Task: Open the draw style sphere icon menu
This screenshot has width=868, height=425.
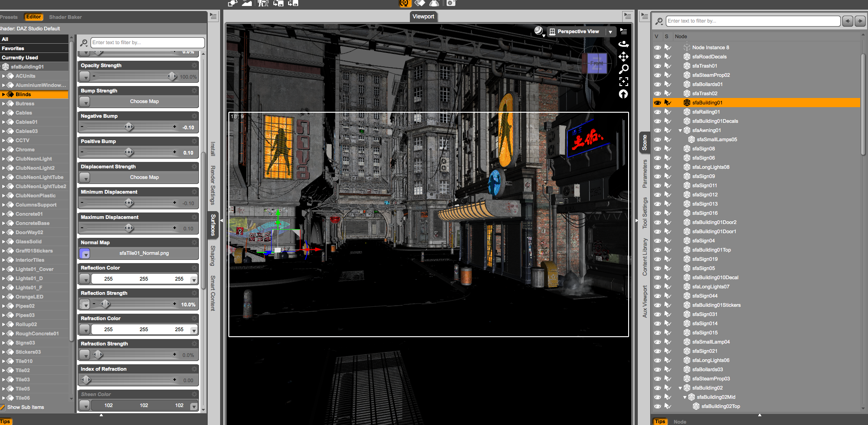Action: (539, 31)
